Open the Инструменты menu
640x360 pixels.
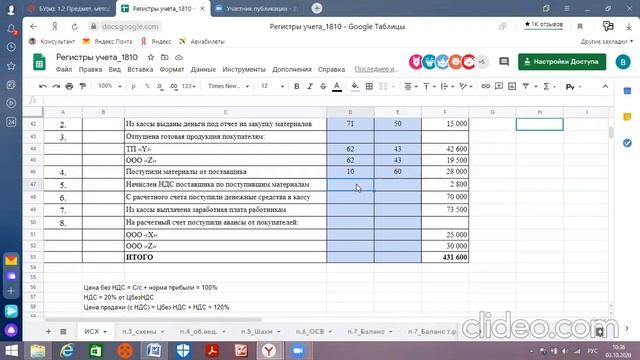(244, 69)
